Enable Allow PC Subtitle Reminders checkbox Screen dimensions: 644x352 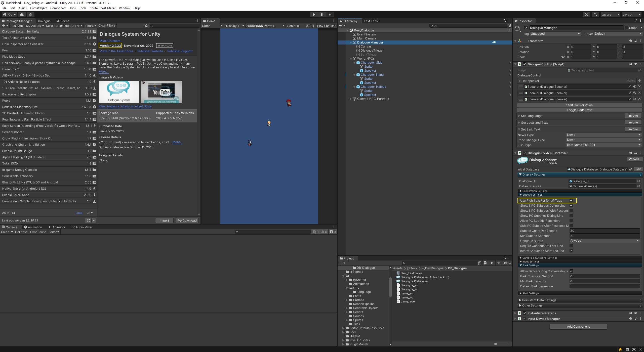(571, 221)
